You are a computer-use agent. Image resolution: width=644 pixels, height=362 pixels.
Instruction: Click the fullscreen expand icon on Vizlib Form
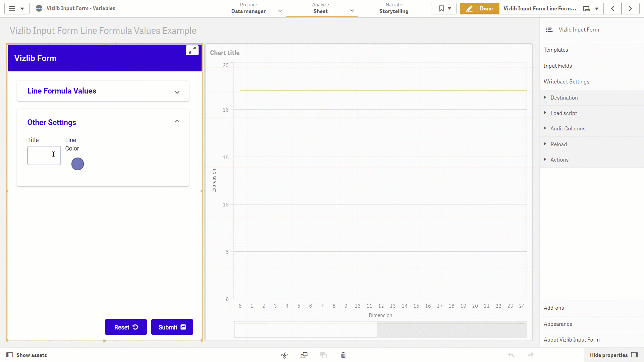click(x=192, y=50)
